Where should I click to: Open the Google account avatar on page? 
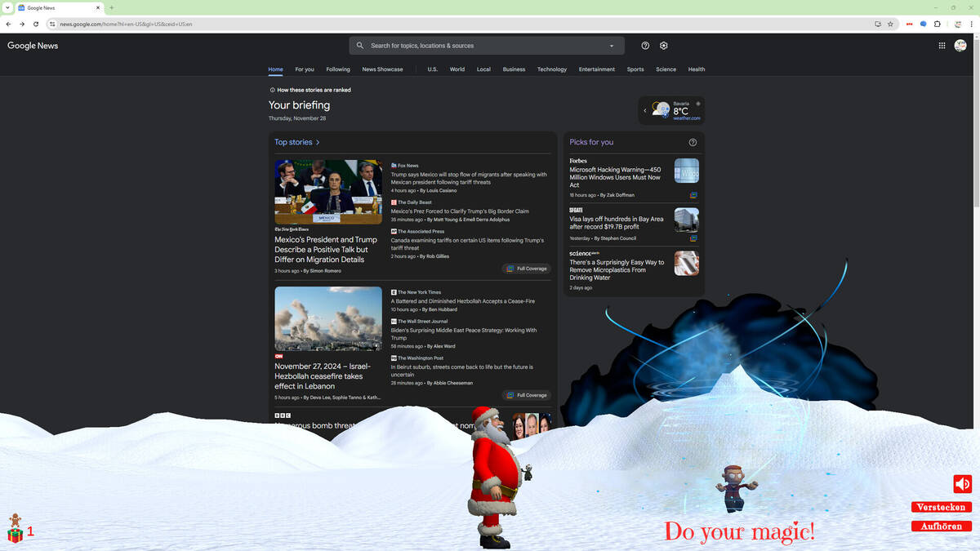click(x=960, y=46)
